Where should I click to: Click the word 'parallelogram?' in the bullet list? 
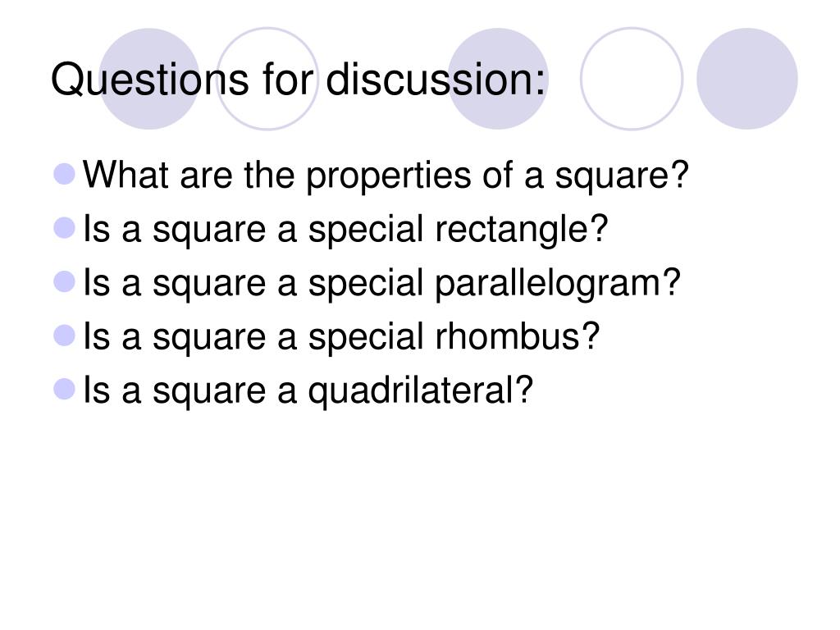(557, 285)
